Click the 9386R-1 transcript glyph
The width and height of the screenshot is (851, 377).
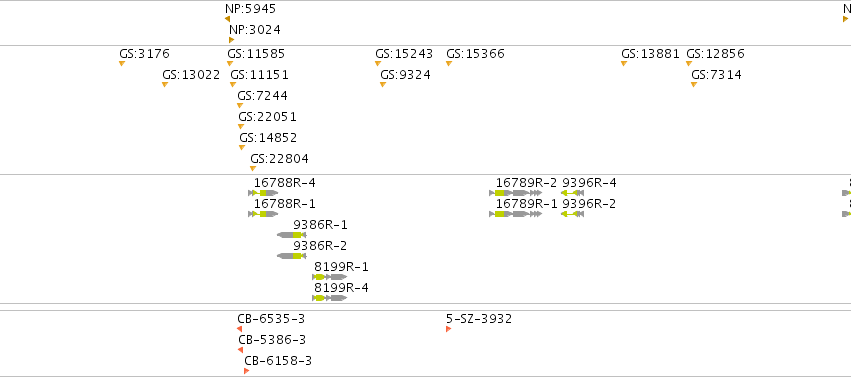pyautogui.click(x=291, y=235)
